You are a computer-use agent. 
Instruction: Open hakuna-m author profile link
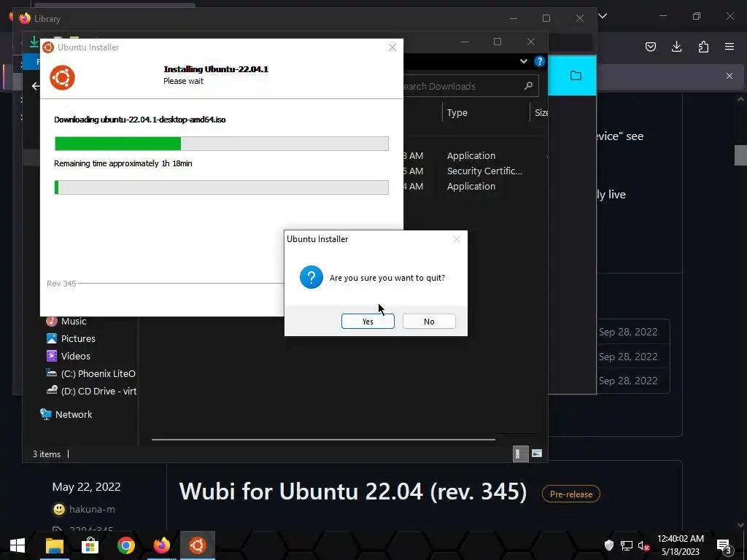tap(92, 509)
